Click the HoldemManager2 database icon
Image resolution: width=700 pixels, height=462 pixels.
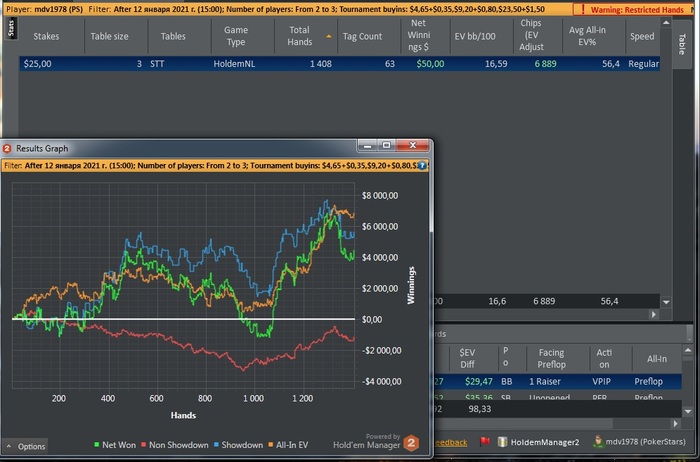[502, 442]
